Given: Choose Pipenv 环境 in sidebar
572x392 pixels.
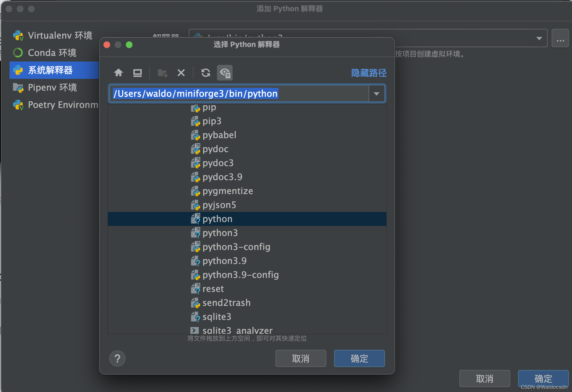Looking at the screenshot, I should (x=52, y=88).
